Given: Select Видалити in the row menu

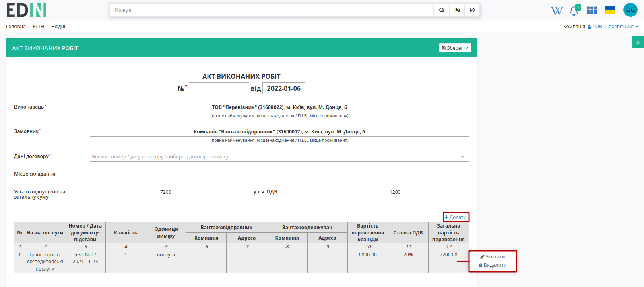Looking at the screenshot, I should click(x=492, y=265).
